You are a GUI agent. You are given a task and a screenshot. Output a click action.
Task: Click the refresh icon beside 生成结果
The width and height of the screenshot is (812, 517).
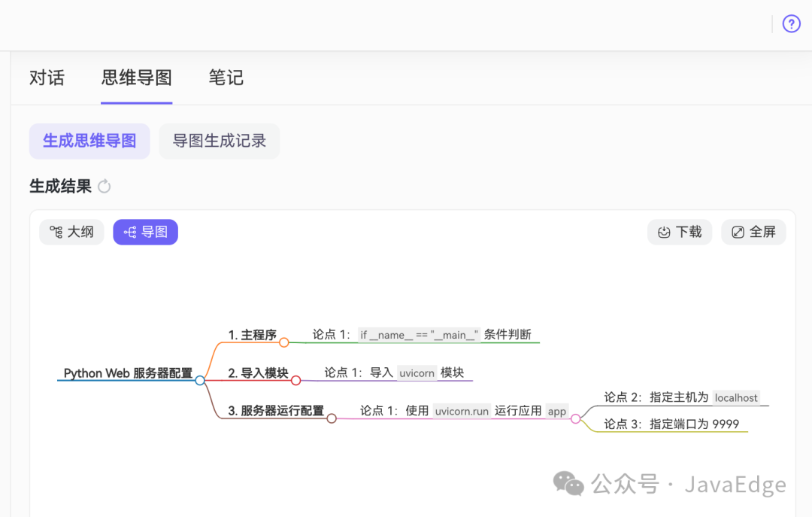click(105, 186)
